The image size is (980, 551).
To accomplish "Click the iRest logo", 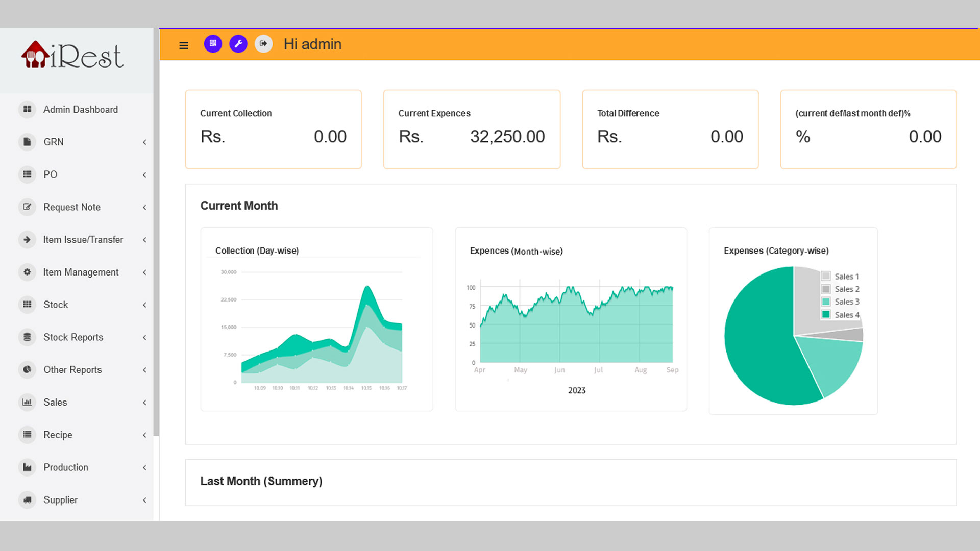I will (72, 55).
